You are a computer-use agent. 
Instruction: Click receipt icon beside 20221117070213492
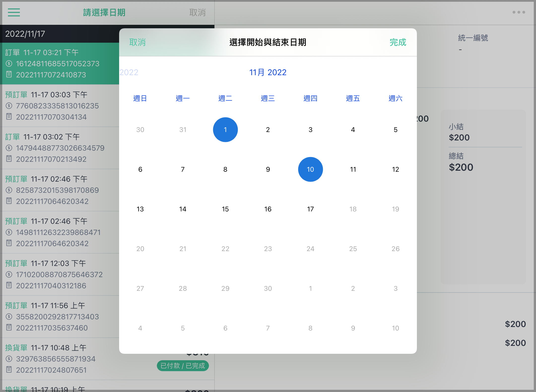pos(9,159)
